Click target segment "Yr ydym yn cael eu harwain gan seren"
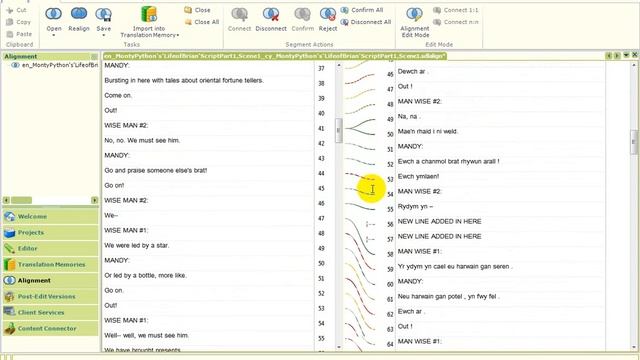This screenshot has height=360, width=640. pyautogui.click(x=454, y=267)
